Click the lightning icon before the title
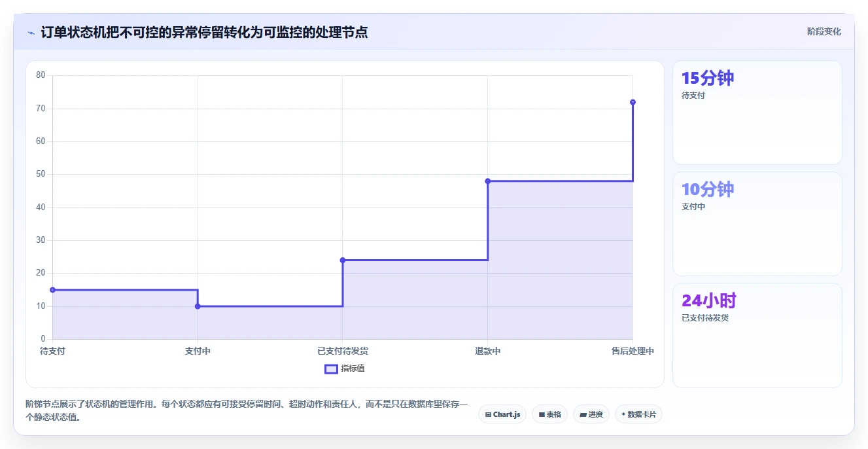This screenshot has height=449, width=868. 31,33
